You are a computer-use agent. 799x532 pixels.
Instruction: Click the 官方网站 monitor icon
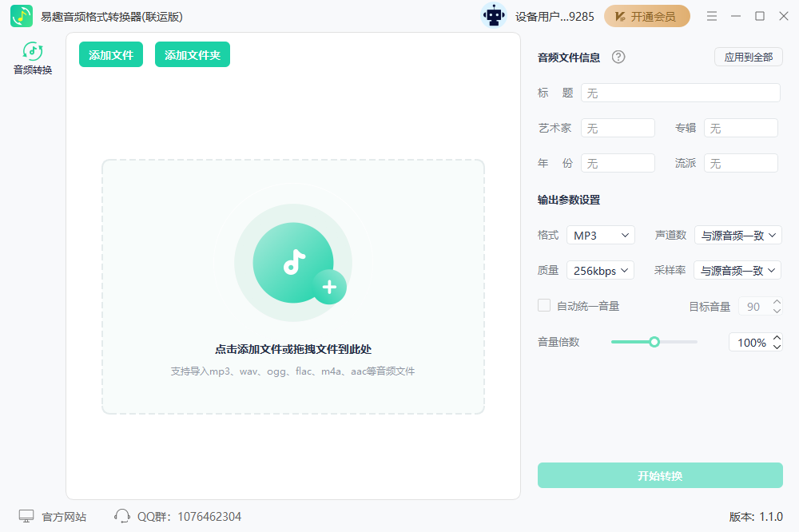pos(26,516)
